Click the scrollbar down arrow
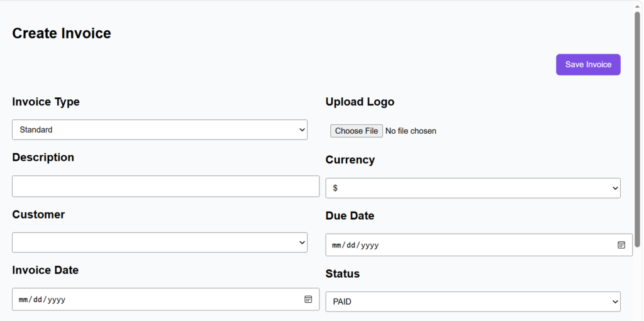The image size is (644, 321). (x=638, y=317)
